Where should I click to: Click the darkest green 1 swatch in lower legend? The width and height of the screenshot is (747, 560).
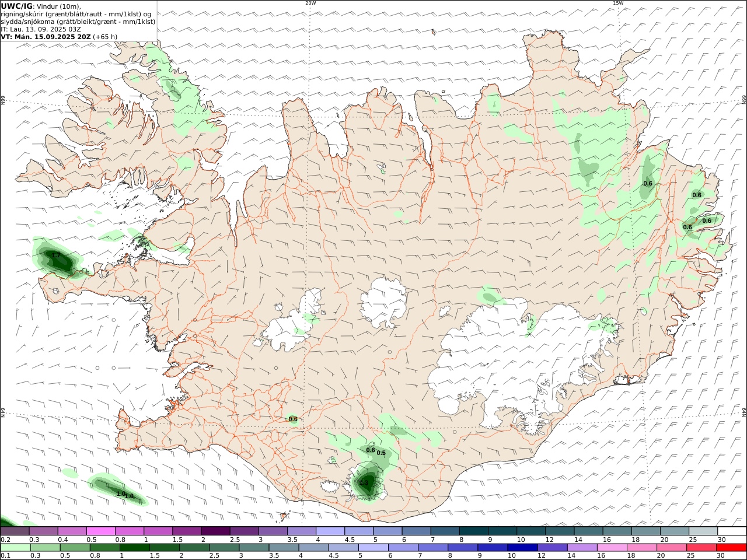pos(135,548)
